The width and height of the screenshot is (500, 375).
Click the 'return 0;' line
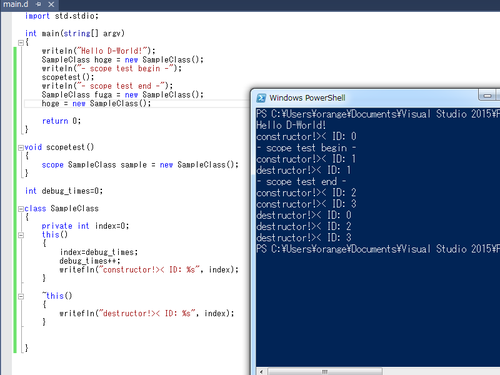point(61,121)
